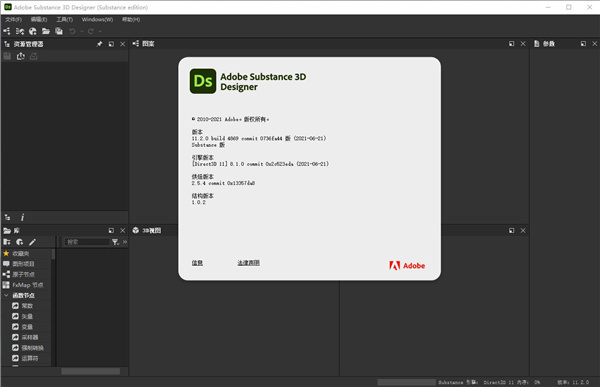Click the Graph panel title icon
The image size is (600, 387).
click(x=136, y=44)
